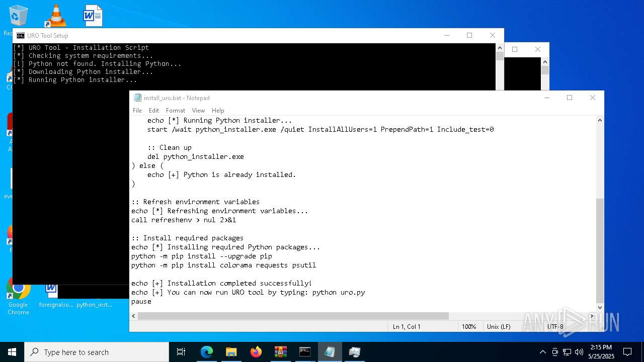Click the URO Tool Setup console scrollbar up arrow
This screenshot has width=644, height=362.
pos(500,48)
